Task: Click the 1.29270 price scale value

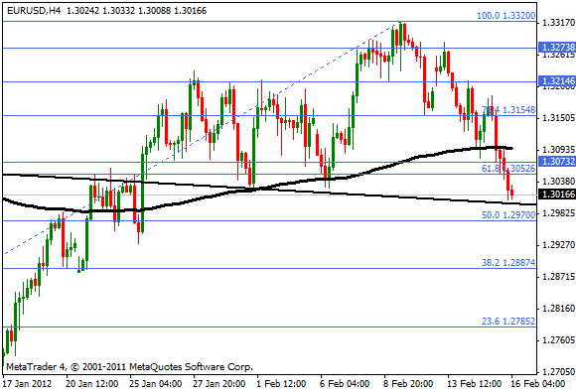Action: (558, 245)
